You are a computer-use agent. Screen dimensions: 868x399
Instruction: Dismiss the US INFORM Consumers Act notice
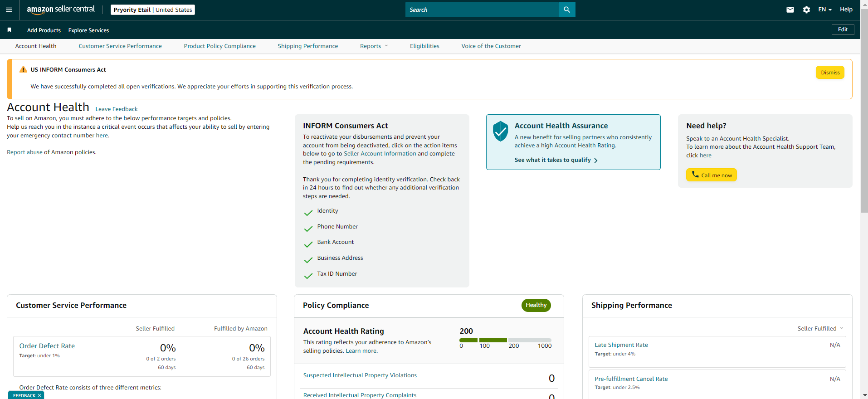pyautogui.click(x=830, y=73)
